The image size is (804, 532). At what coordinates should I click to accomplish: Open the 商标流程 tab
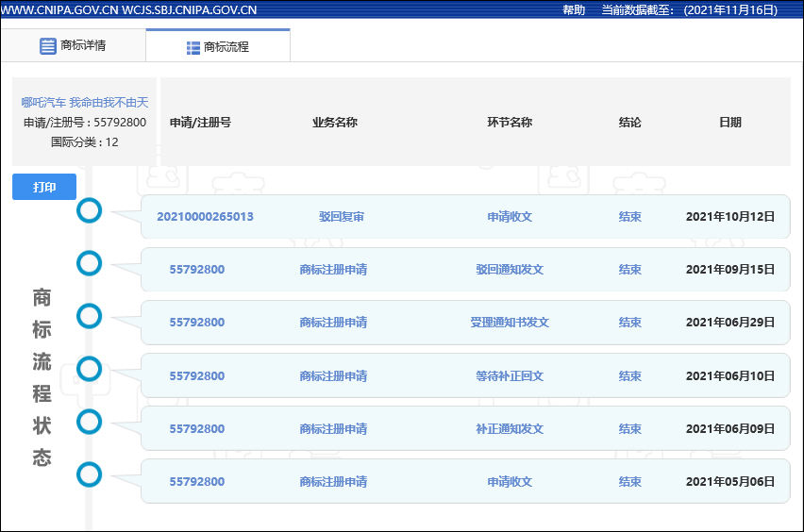pyautogui.click(x=218, y=47)
